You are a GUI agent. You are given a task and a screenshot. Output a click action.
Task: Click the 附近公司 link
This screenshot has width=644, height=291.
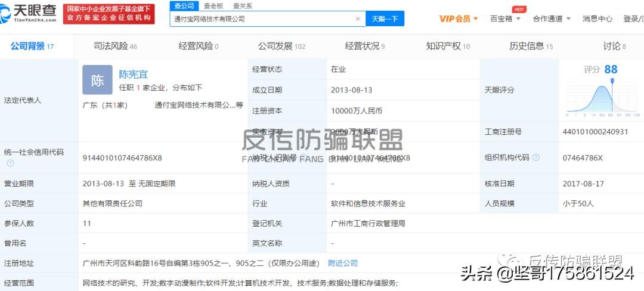tap(342, 263)
